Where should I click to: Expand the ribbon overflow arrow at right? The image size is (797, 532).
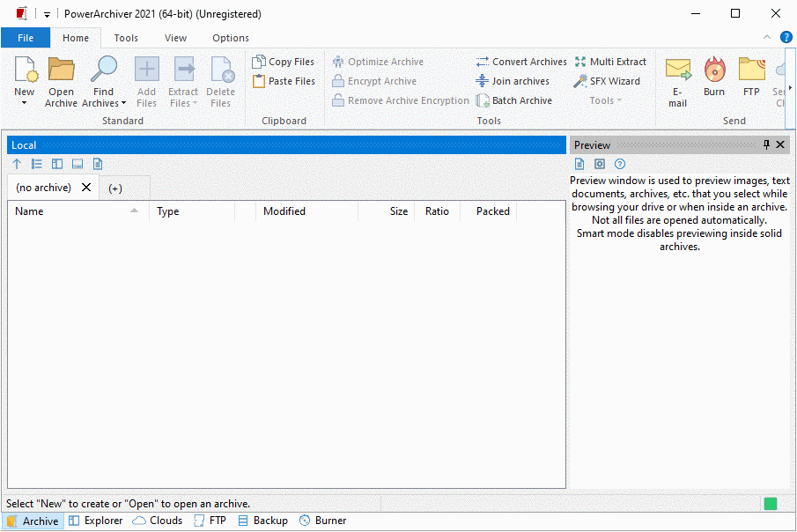[790, 87]
